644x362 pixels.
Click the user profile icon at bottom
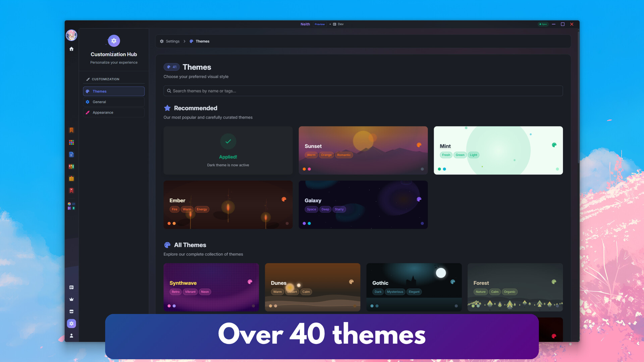(x=71, y=336)
